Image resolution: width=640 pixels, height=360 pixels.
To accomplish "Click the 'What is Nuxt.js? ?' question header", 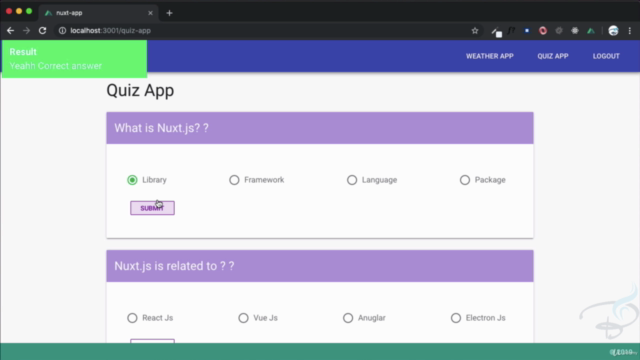I will pyautogui.click(x=320, y=128).
